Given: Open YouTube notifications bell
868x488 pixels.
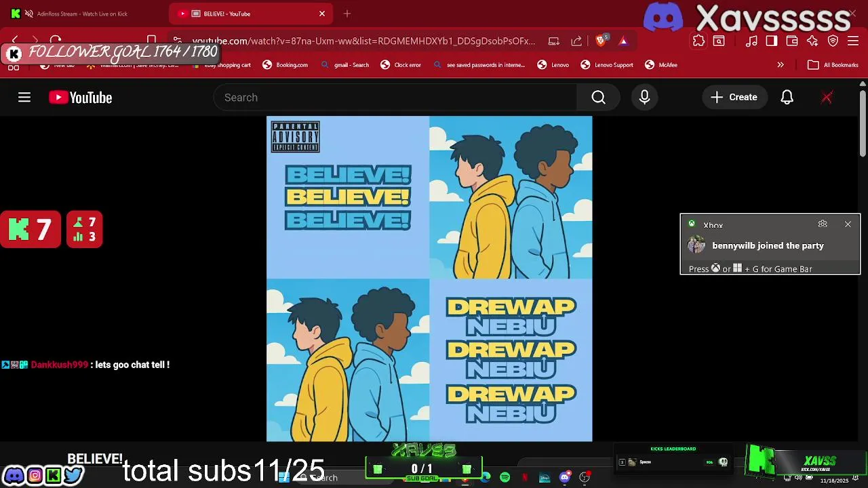Looking at the screenshot, I should [787, 98].
